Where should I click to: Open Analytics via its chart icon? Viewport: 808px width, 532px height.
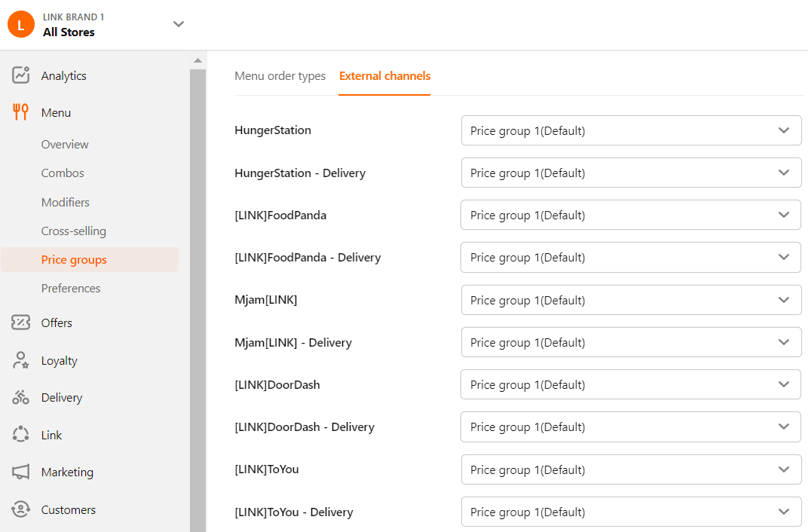click(x=20, y=75)
